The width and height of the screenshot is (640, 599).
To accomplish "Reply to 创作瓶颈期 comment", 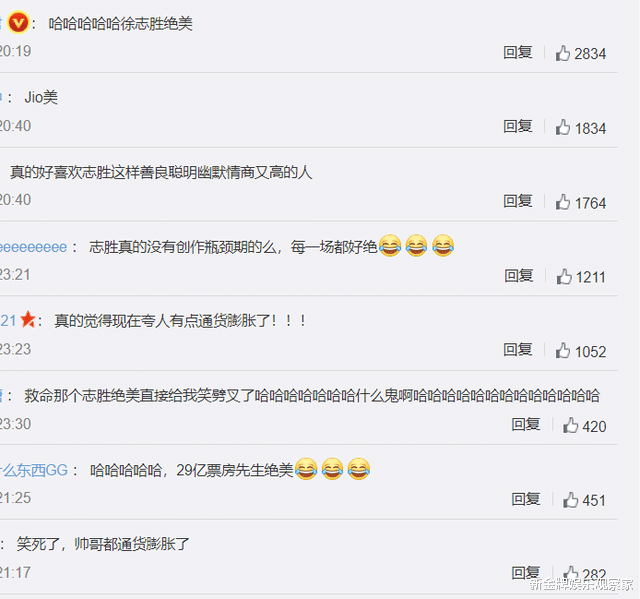I will [x=519, y=276].
